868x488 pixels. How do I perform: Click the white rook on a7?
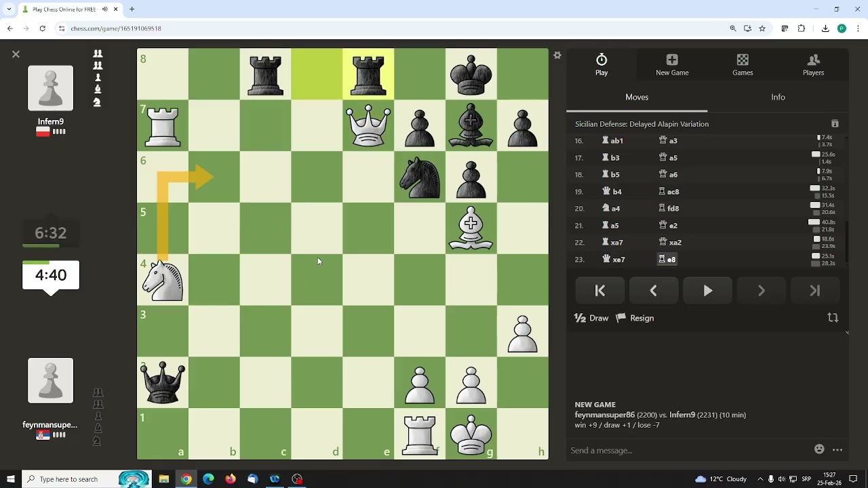(163, 125)
